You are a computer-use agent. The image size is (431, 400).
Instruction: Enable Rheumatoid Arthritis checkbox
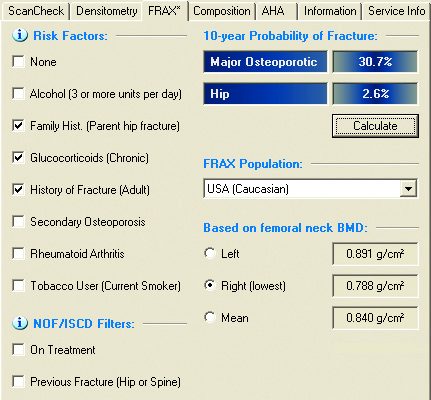point(18,254)
